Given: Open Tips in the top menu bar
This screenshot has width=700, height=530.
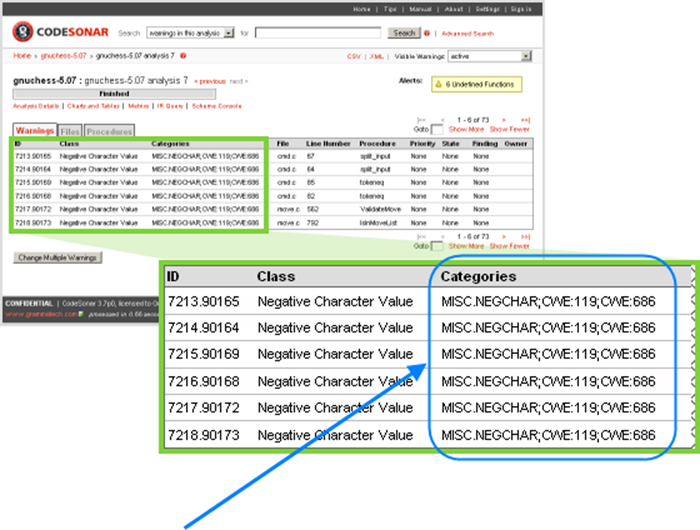Looking at the screenshot, I should point(390,9).
